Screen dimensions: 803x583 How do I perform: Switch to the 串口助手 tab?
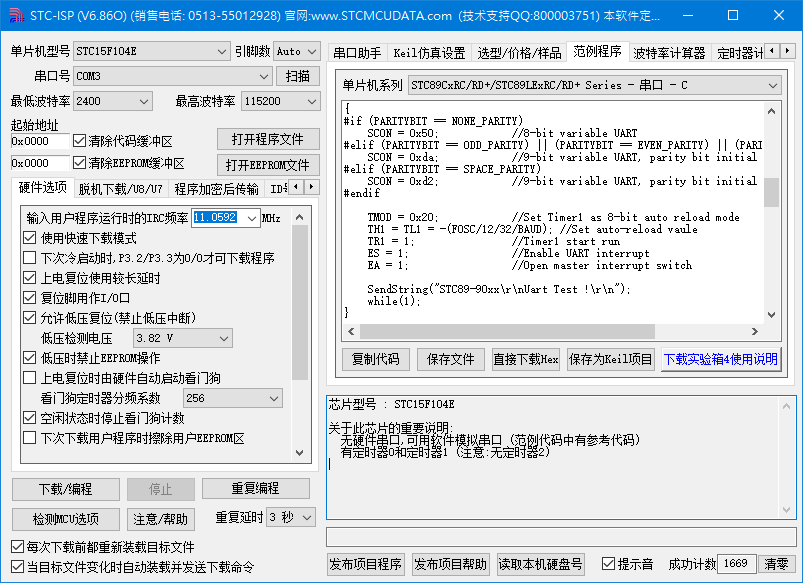(x=357, y=53)
